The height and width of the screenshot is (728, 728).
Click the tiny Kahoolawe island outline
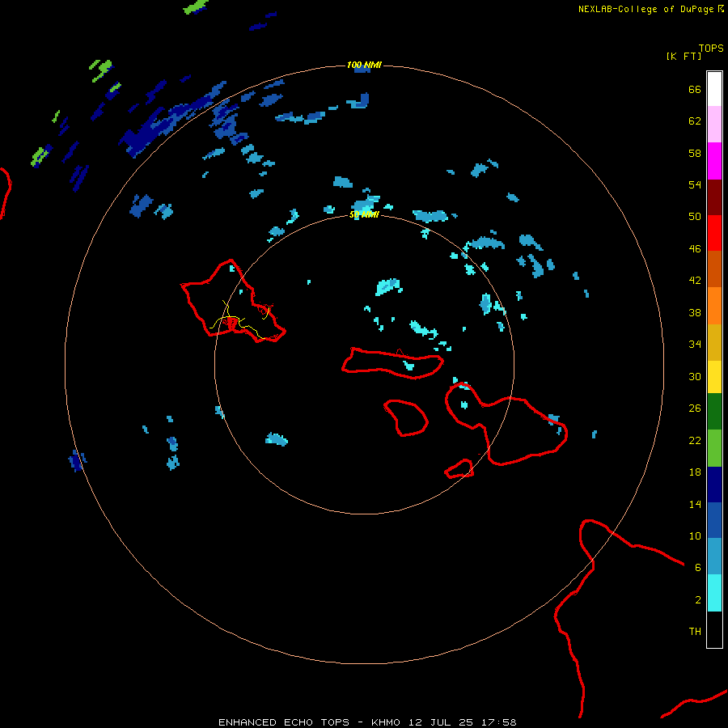(459, 469)
